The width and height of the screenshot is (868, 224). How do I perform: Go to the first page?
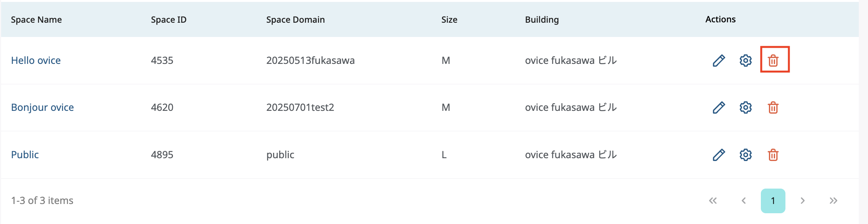[713, 201]
